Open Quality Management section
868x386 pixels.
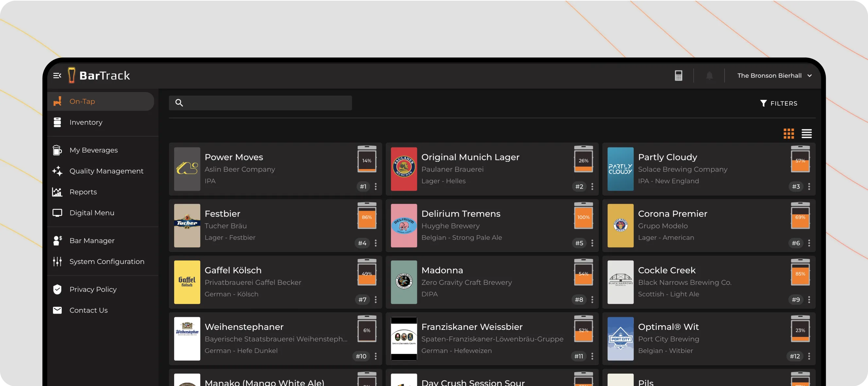106,171
